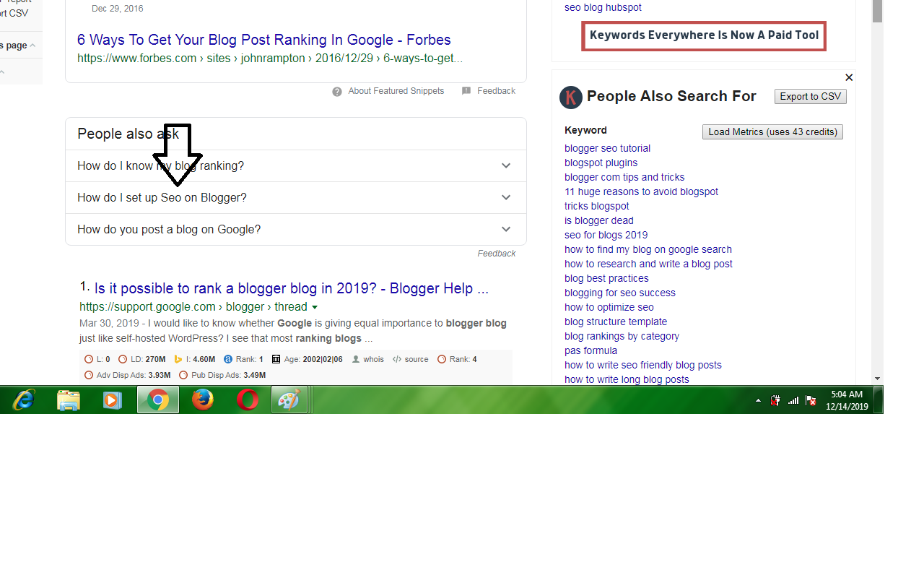Click 'how to optimize seo' keyword
The width and height of the screenshot is (924, 578).
(609, 307)
